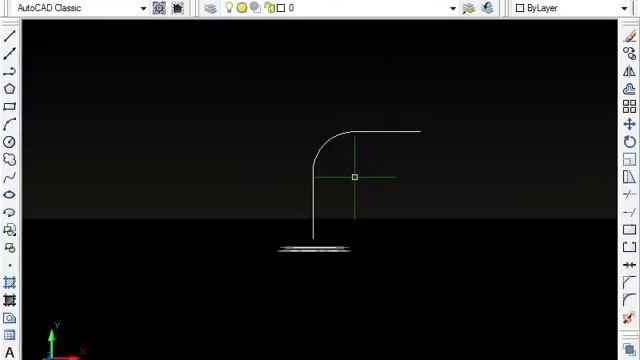Click the ByLayer color swatch box
The width and height of the screenshot is (640, 360).
click(x=520, y=8)
